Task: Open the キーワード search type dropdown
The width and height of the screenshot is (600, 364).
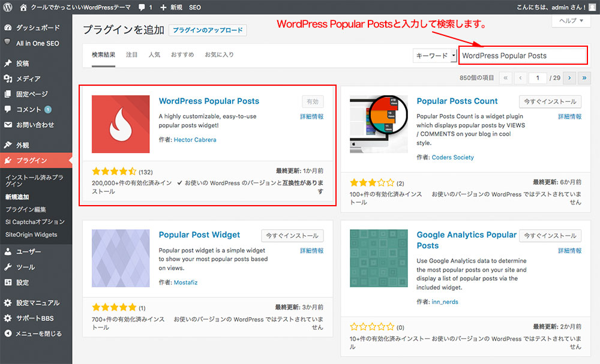Action: pyautogui.click(x=434, y=55)
